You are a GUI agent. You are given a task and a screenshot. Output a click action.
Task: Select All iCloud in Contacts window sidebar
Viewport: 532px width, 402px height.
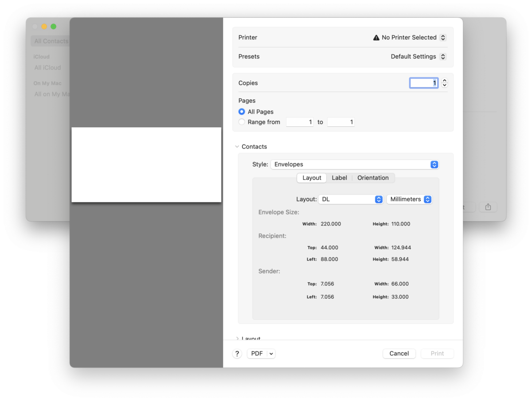click(x=47, y=68)
